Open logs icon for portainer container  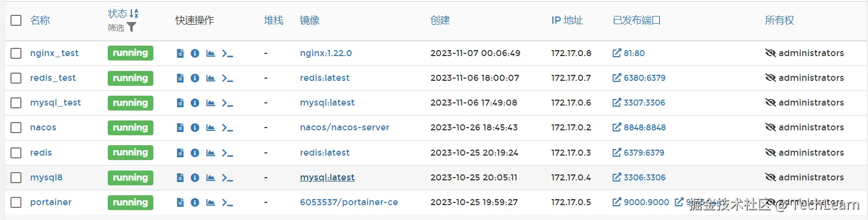[180, 202]
